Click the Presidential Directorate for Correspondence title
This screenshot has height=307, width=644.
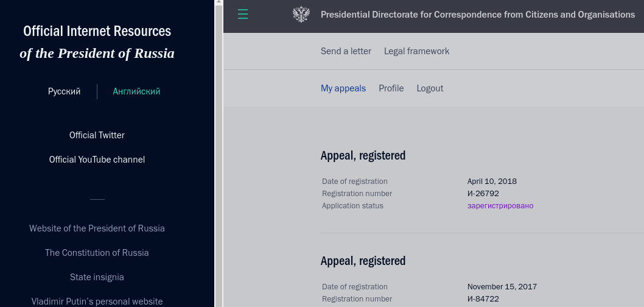click(x=478, y=15)
